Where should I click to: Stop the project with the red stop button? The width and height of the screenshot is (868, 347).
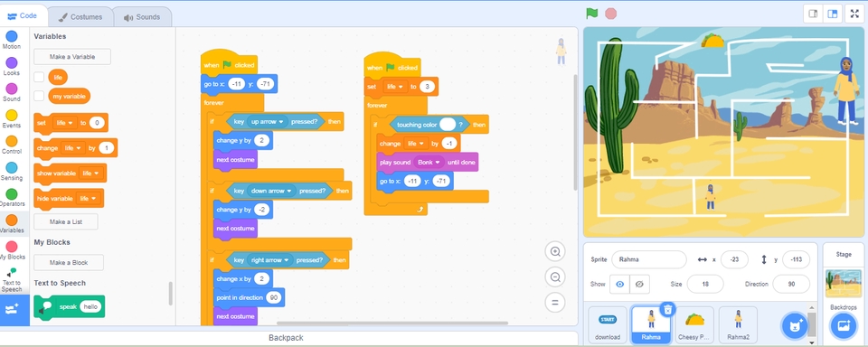click(610, 14)
